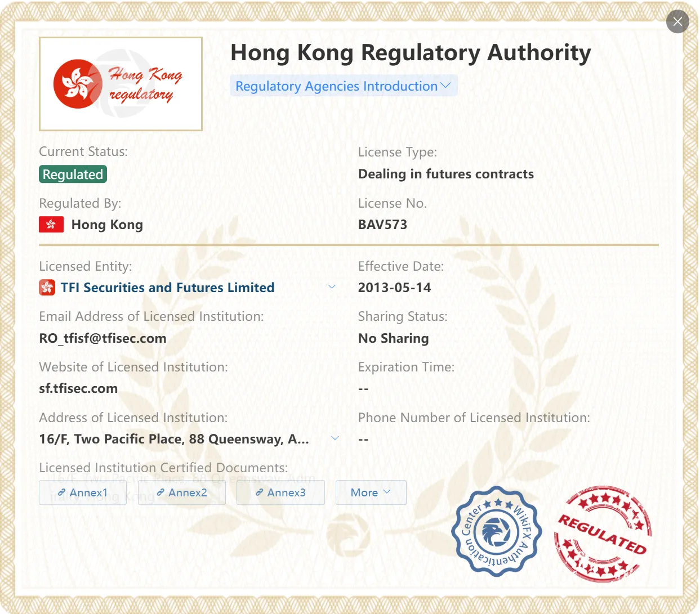Click the email RO_tfisf@tfisec.com
Viewport: 700px width, 614px height.
pyautogui.click(x=102, y=338)
